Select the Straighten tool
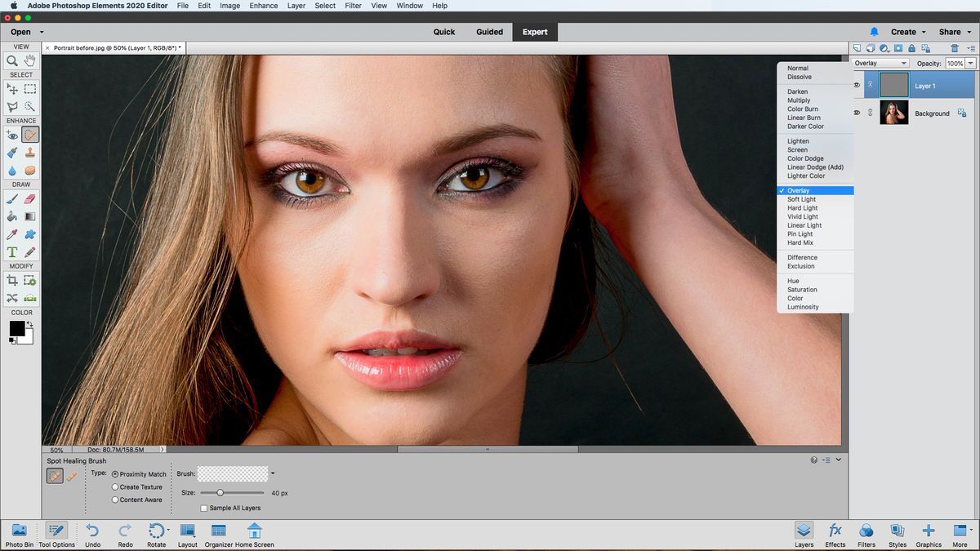 click(30, 298)
